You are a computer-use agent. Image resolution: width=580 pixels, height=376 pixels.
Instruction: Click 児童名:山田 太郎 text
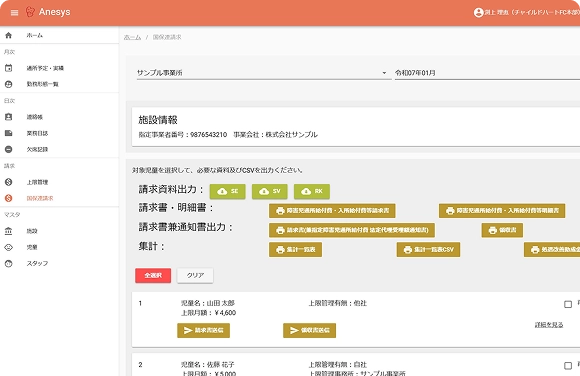pyautogui.click(x=208, y=303)
